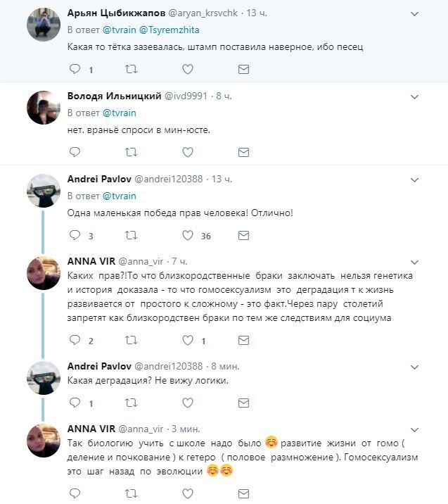Image resolution: width=448 pixels, height=504 pixels.
Task: Open ANNA VIR's 3 мин. timestamp
Action: (186, 428)
